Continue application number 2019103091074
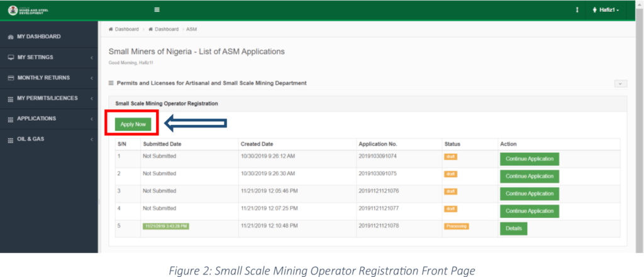This screenshot has height=277, width=644. [x=529, y=159]
